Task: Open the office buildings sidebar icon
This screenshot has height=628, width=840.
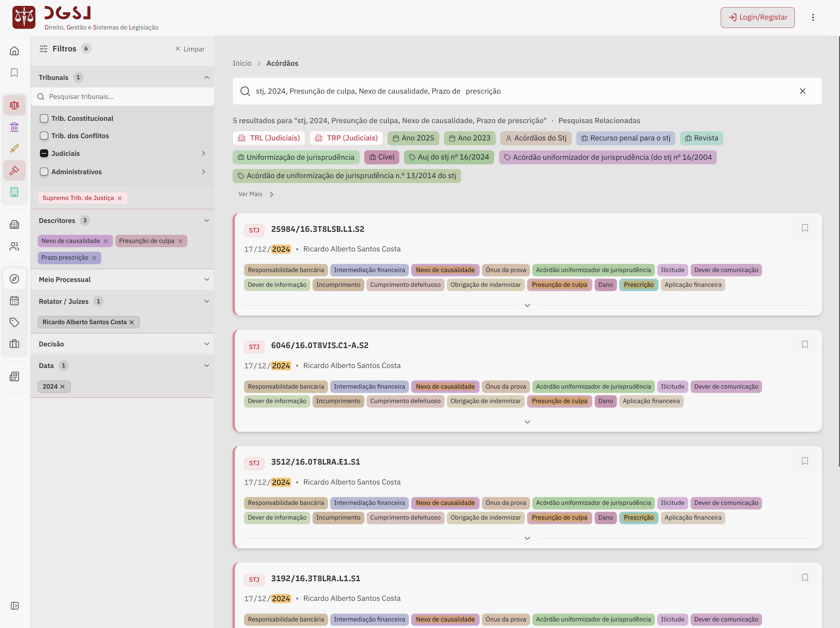Action: (x=14, y=225)
